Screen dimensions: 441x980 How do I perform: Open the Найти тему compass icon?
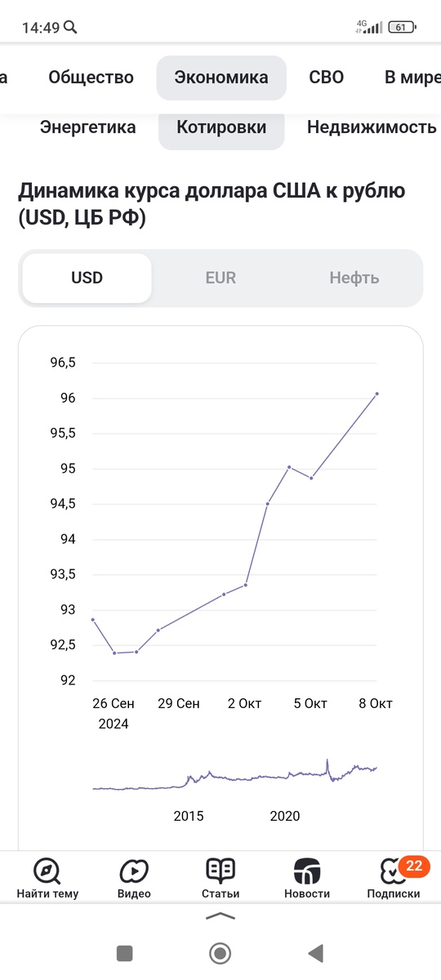(x=47, y=871)
